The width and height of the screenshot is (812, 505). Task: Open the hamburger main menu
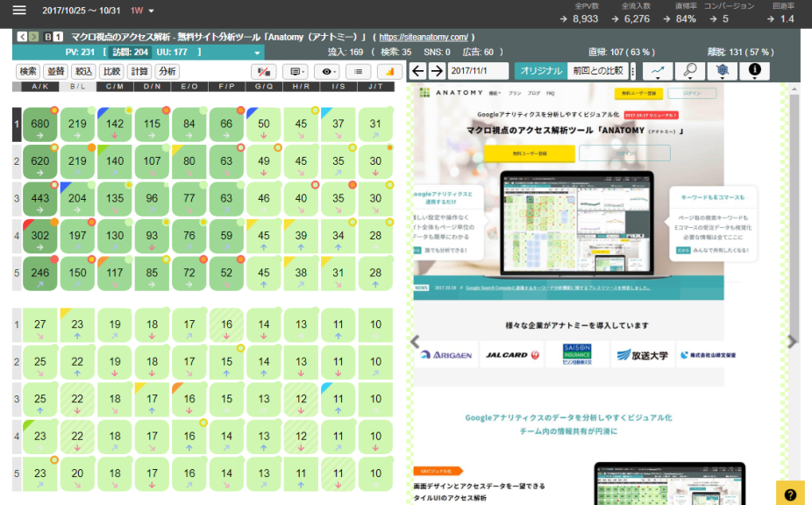[19, 11]
